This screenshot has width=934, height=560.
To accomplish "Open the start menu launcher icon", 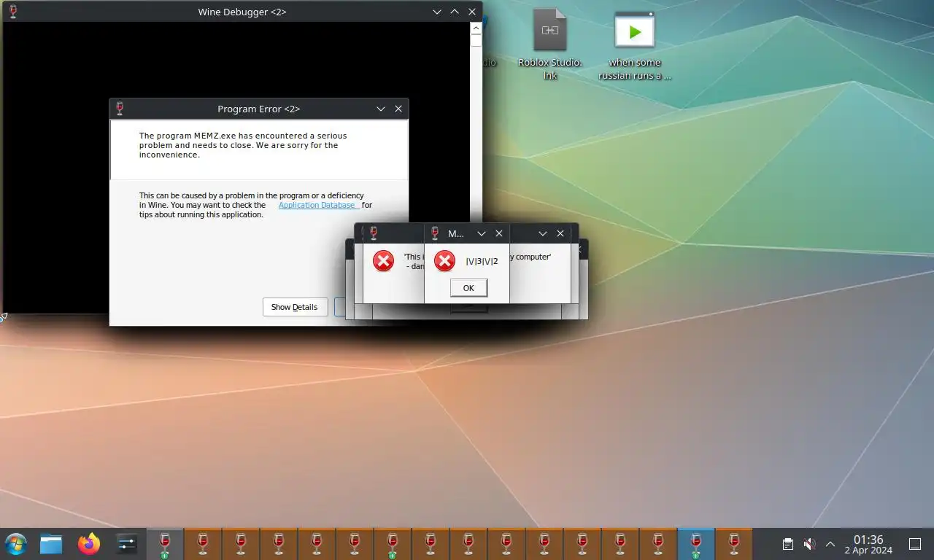I will [15, 544].
